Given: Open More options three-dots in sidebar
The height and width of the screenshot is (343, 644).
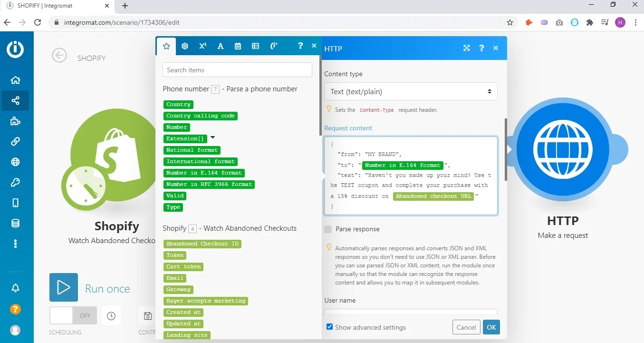Looking at the screenshot, I should 16,244.
